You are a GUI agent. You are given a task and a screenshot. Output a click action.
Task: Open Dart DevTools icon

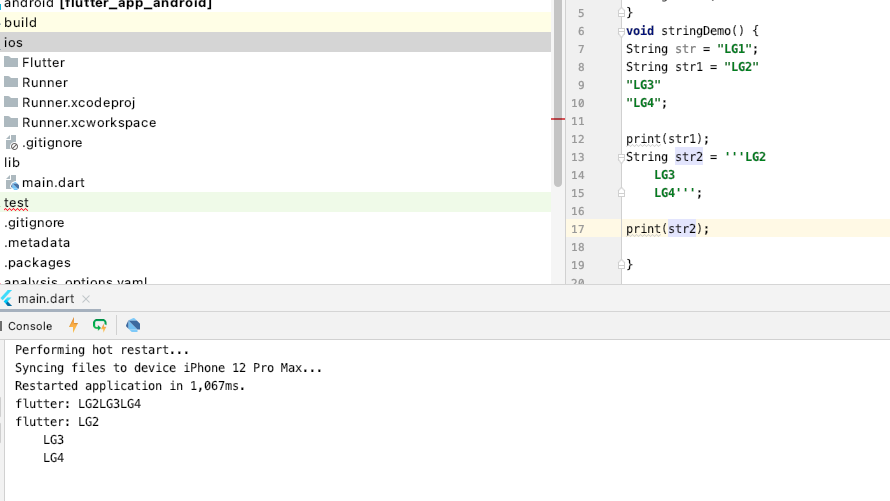click(133, 325)
